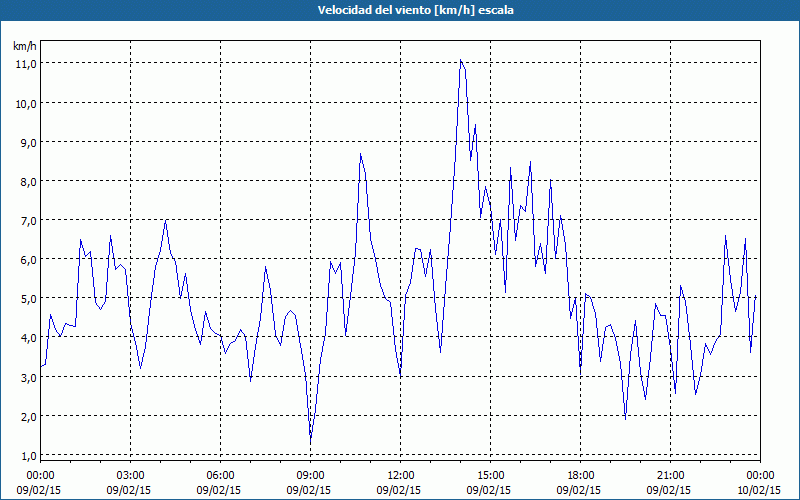
Task: Click the '10,0' y-axis value
Action: pyautogui.click(x=26, y=103)
